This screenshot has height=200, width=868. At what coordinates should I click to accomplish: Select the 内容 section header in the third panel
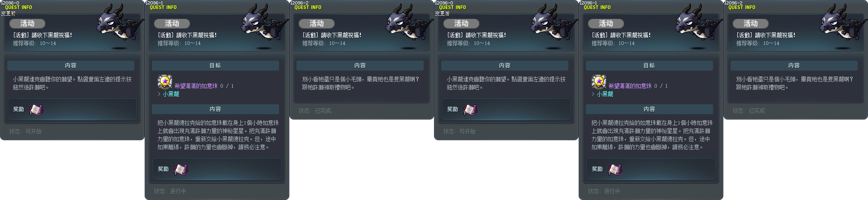coord(360,66)
